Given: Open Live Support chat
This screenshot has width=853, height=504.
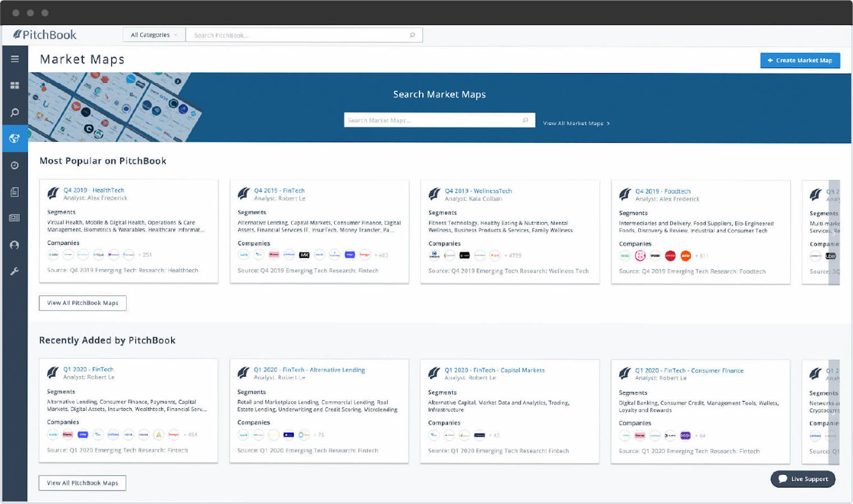Looking at the screenshot, I should click(803, 479).
